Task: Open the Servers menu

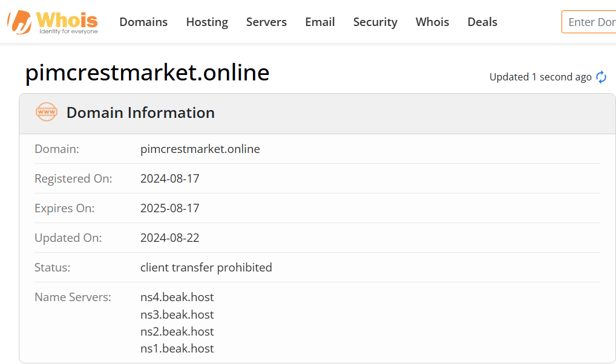Action: pos(266,22)
